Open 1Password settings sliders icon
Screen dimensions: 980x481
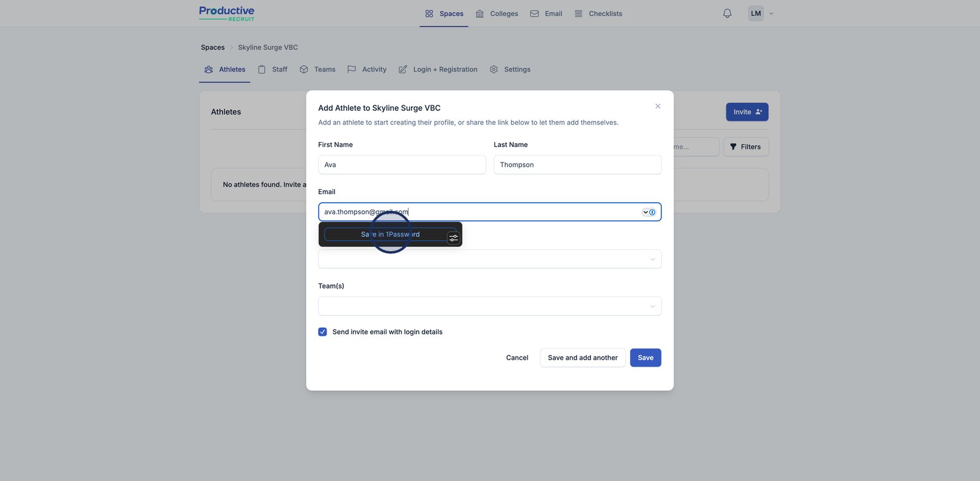tap(453, 238)
